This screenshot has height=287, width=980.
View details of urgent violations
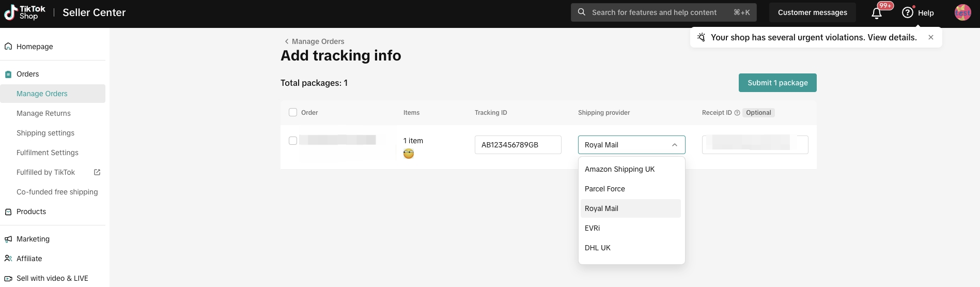pyautogui.click(x=892, y=37)
